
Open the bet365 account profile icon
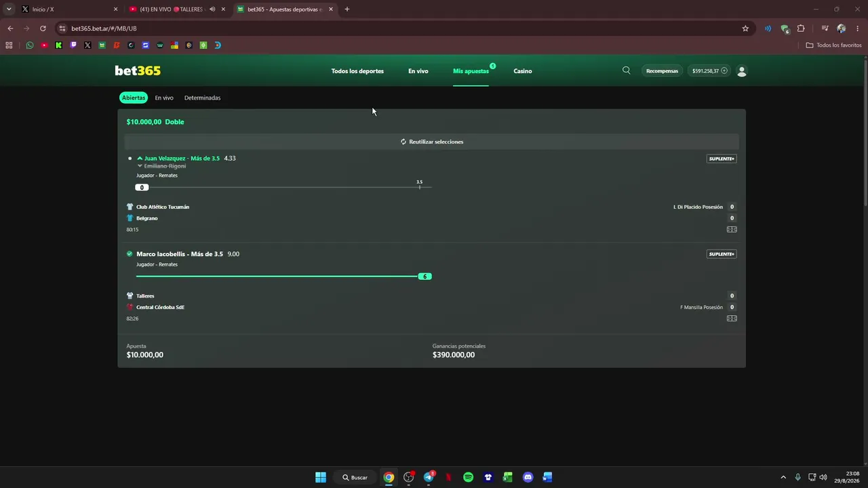741,71
